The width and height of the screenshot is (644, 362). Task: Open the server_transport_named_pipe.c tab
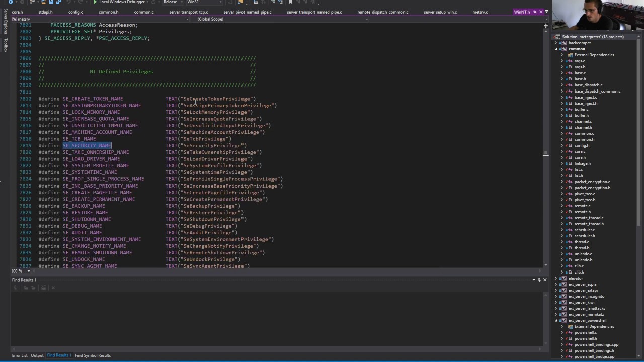[x=314, y=12]
